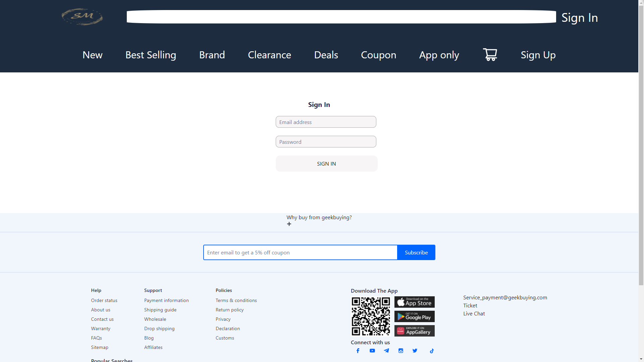Focus the Password field
644x362 pixels.
[326, 142]
